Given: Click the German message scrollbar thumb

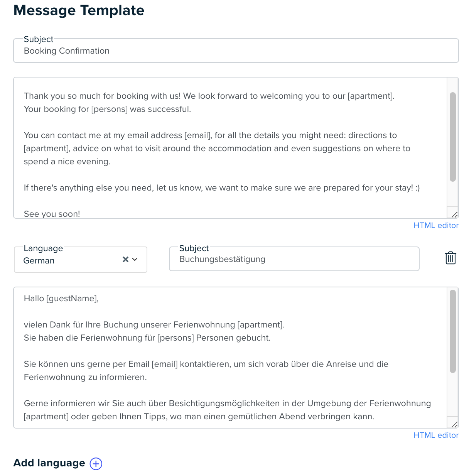Looking at the screenshot, I should click(x=453, y=331).
